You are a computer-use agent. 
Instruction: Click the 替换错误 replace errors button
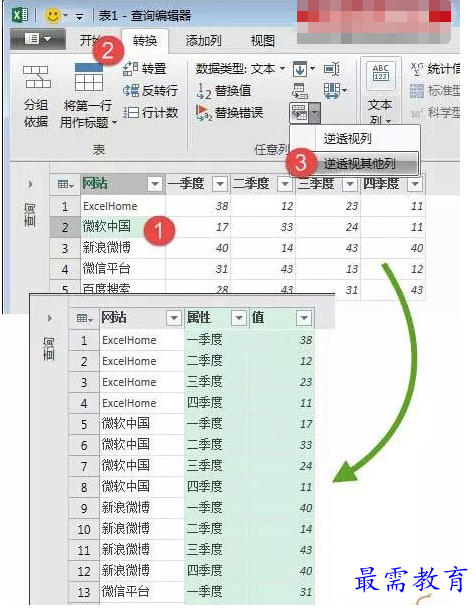point(229,113)
